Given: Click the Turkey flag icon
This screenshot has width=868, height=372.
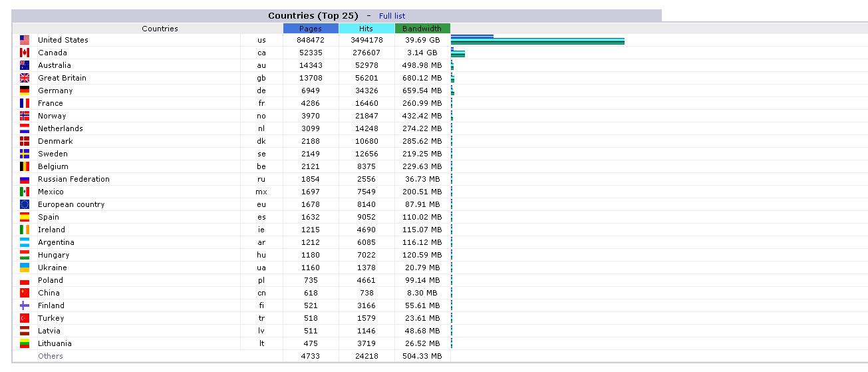Looking at the screenshot, I should [x=25, y=318].
